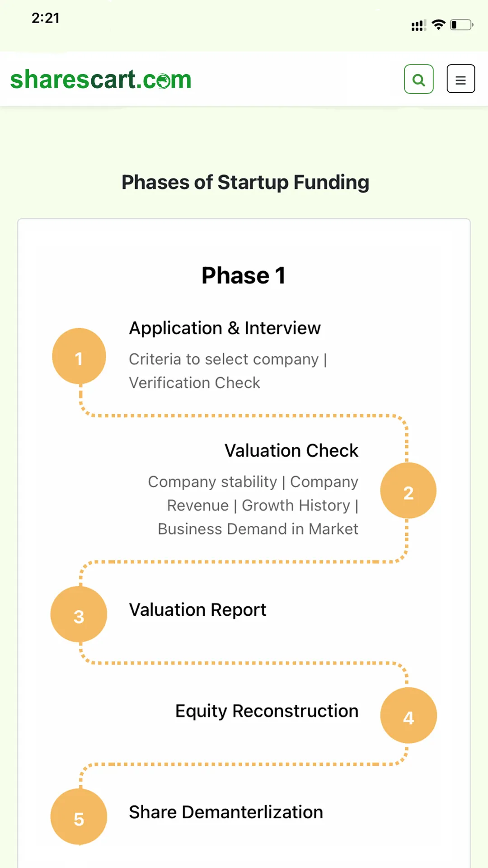Click the Phase 1 card heading
The width and height of the screenshot is (488, 868).
[x=244, y=275]
